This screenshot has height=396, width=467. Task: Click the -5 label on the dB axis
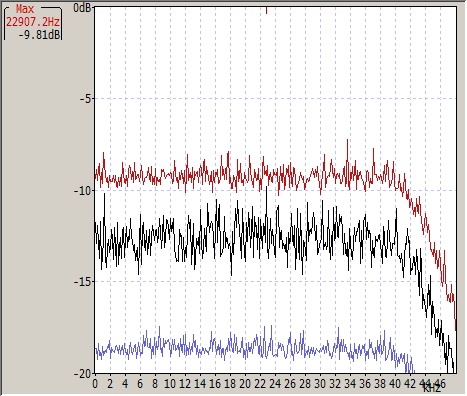[85, 99]
